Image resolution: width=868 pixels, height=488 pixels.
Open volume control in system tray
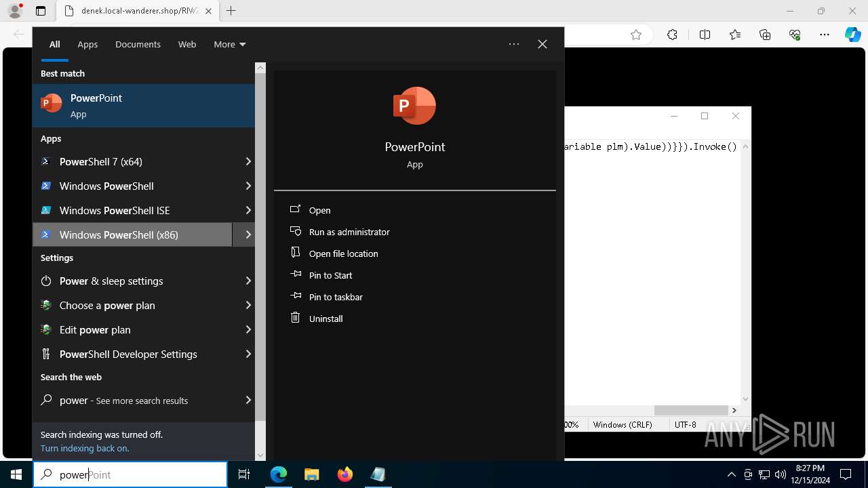(780, 474)
